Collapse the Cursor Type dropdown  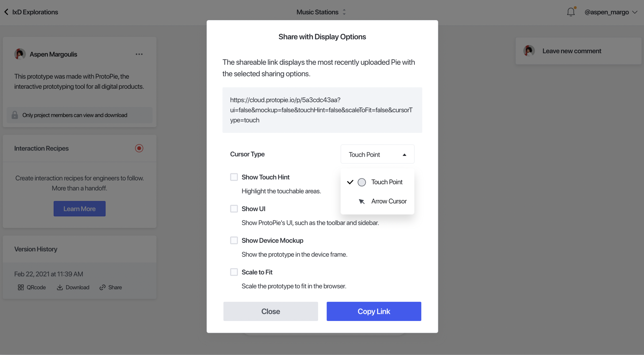(x=377, y=154)
